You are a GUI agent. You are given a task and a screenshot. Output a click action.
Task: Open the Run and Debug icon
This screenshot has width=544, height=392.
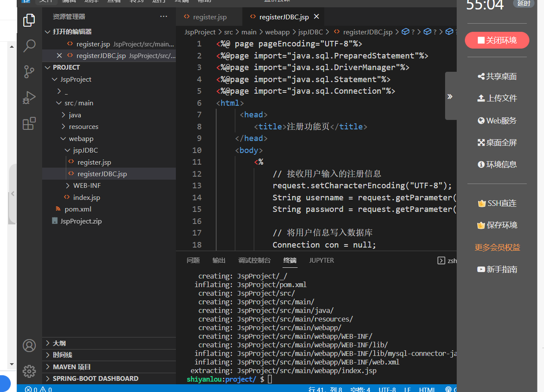point(29,98)
